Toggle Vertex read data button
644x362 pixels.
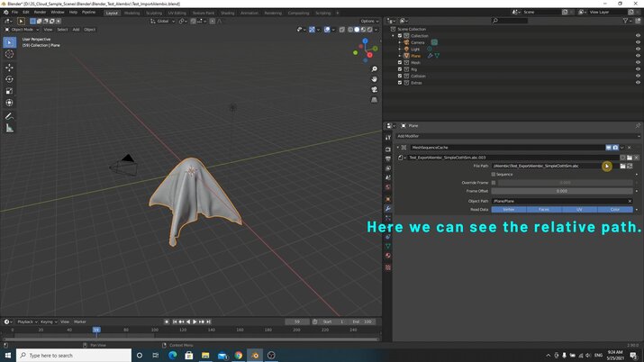click(x=509, y=209)
